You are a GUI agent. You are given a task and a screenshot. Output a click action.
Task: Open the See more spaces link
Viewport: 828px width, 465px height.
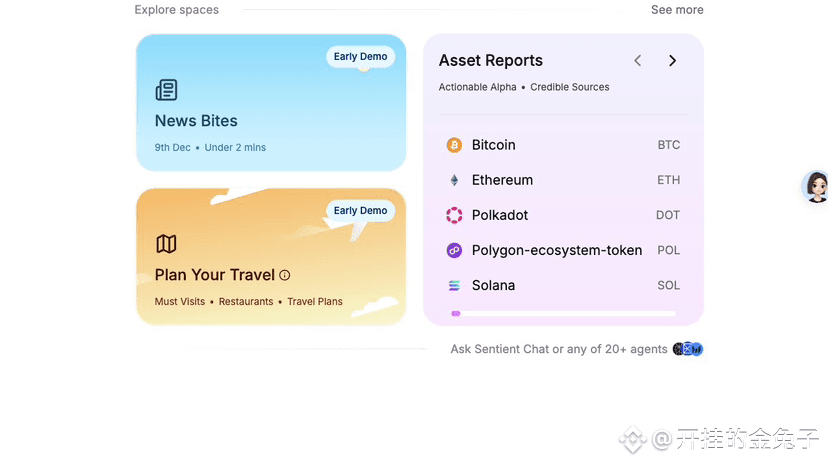point(677,10)
